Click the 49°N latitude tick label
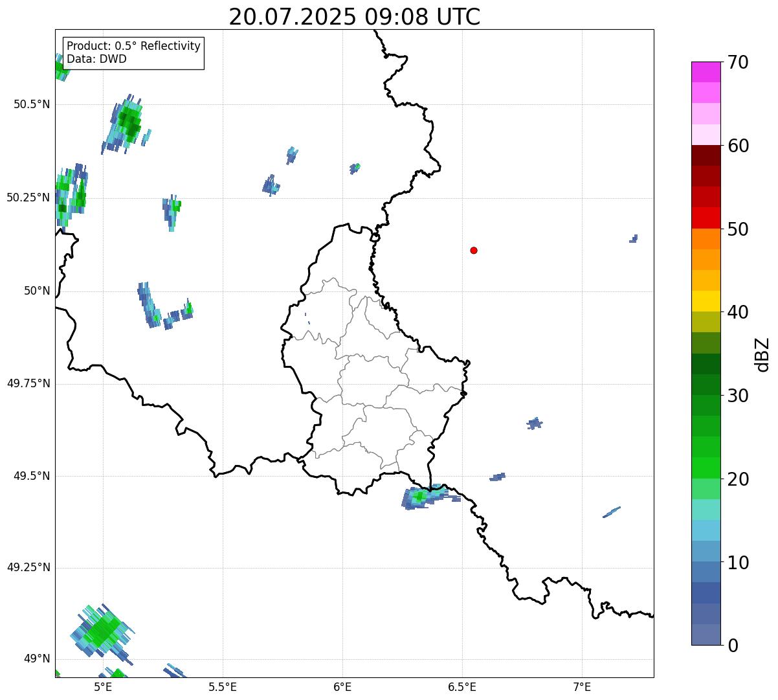Image resolution: width=778 pixels, height=700 pixels. point(37,659)
